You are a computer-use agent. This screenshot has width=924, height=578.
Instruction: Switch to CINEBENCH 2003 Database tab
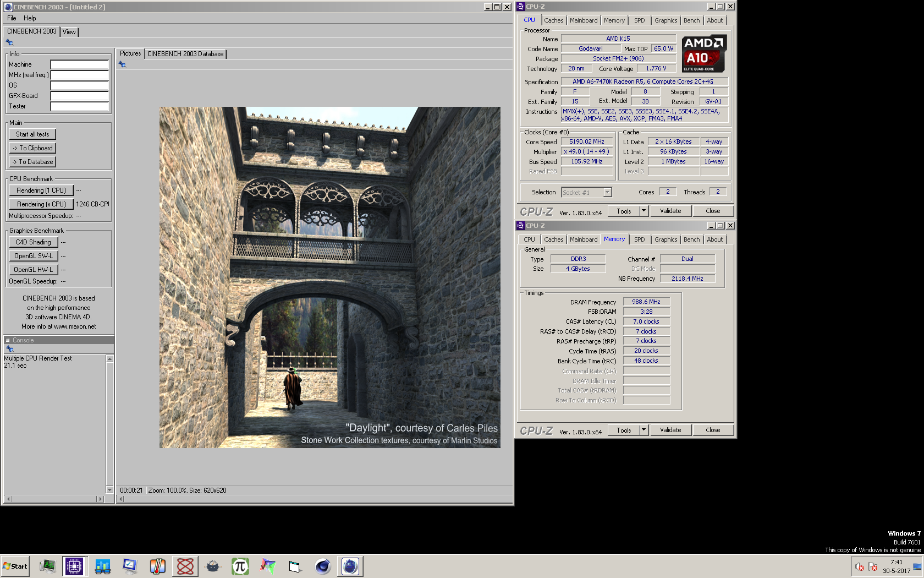185,54
